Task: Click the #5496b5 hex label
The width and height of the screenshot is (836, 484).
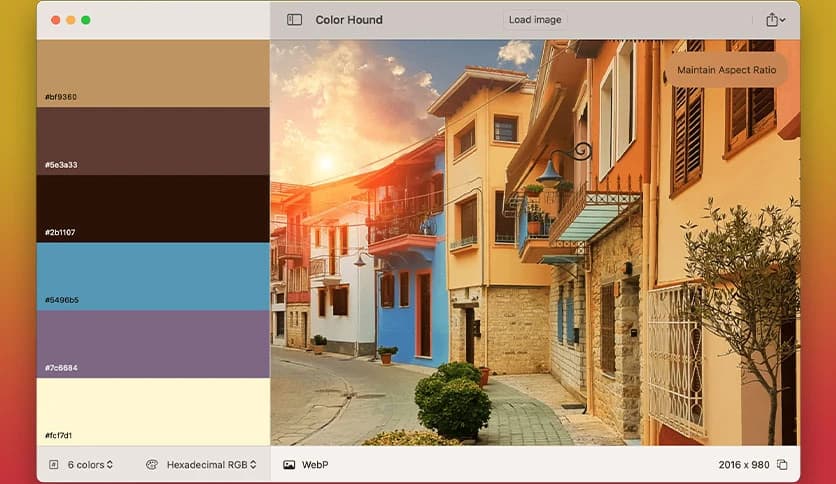Action: tap(62, 300)
